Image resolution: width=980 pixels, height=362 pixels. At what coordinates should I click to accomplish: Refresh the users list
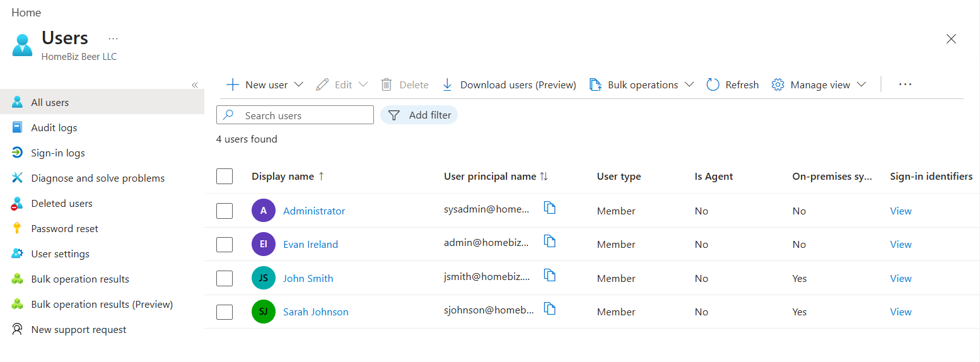pos(733,85)
